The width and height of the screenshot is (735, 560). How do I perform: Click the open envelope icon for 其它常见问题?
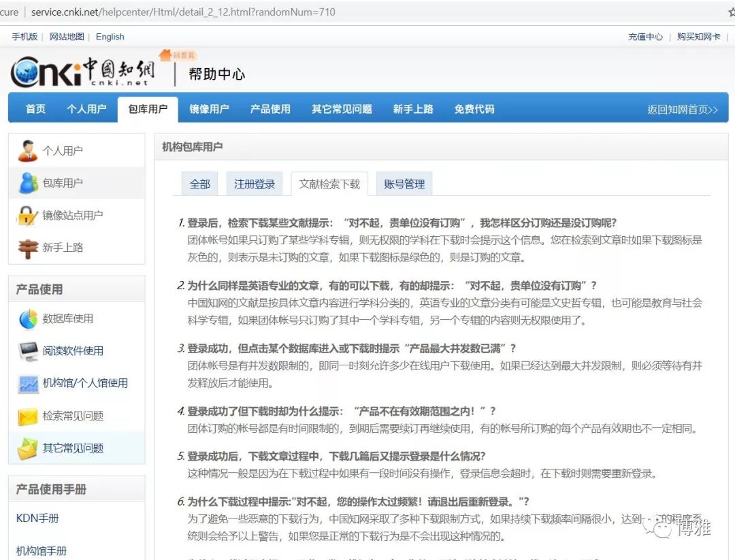(28, 448)
